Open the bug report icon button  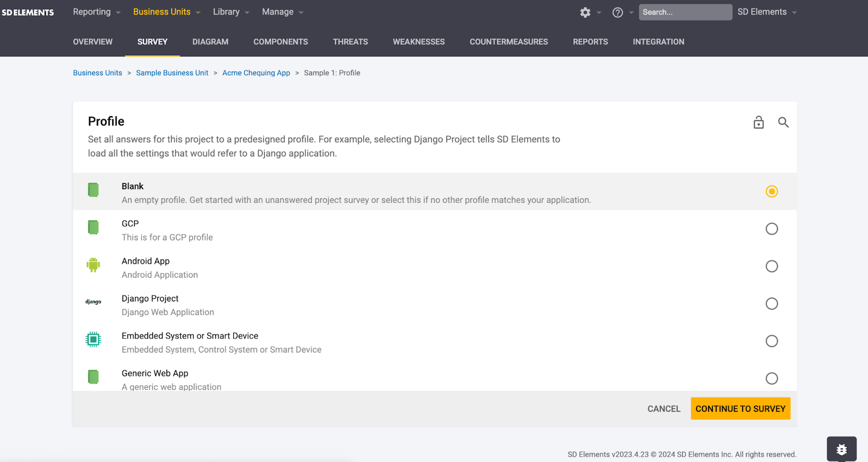point(841,450)
